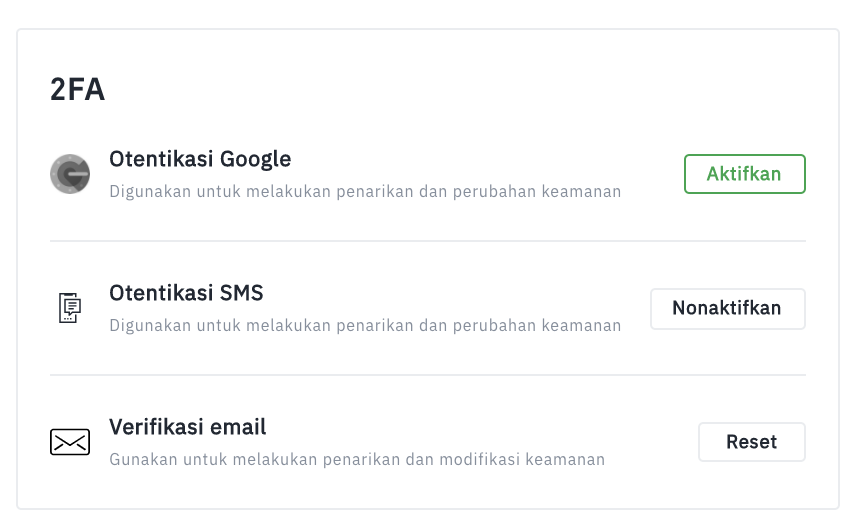Click the description under Otentikasi SMS
The width and height of the screenshot is (864, 532).
pos(365,325)
